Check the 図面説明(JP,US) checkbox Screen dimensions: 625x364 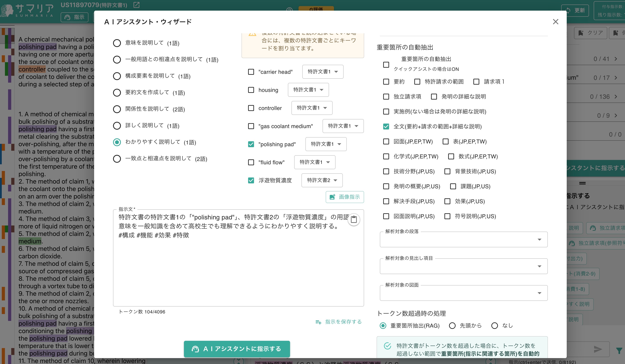pyautogui.click(x=386, y=216)
